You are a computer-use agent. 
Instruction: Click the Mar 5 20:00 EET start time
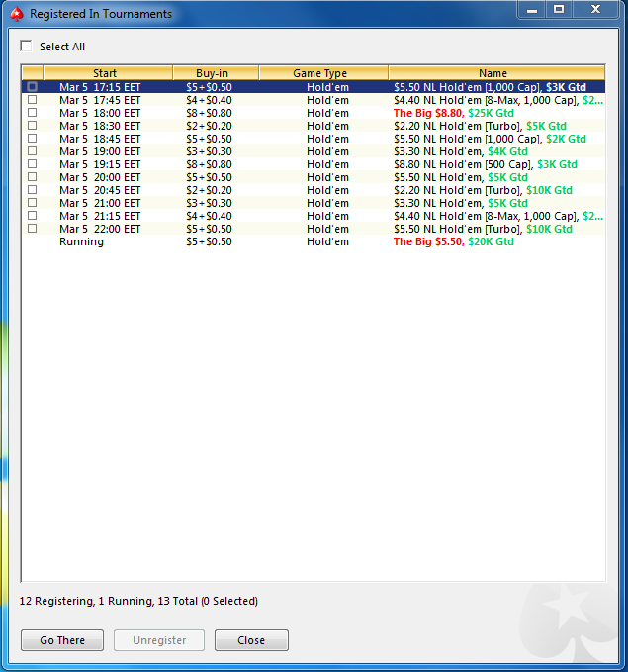click(100, 177)
